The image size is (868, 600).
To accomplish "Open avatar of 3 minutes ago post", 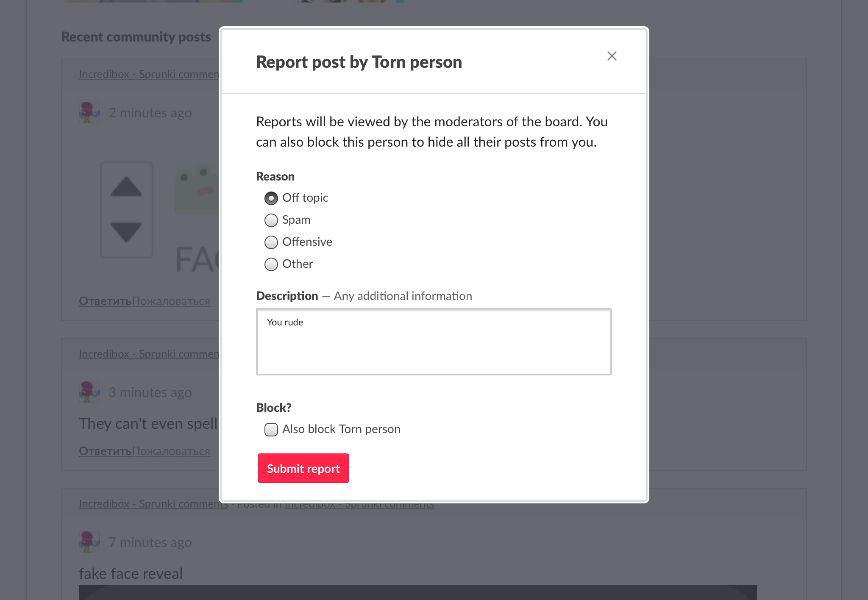I will [89, 392].
